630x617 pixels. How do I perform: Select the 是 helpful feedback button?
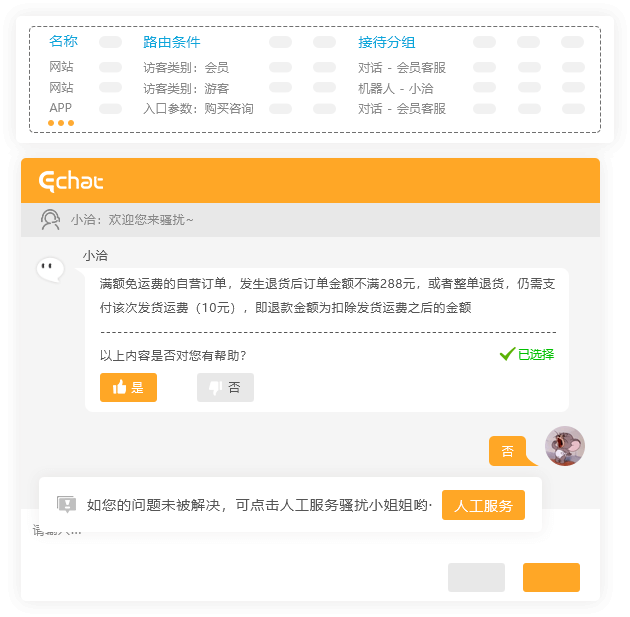(x=128, y=387)
